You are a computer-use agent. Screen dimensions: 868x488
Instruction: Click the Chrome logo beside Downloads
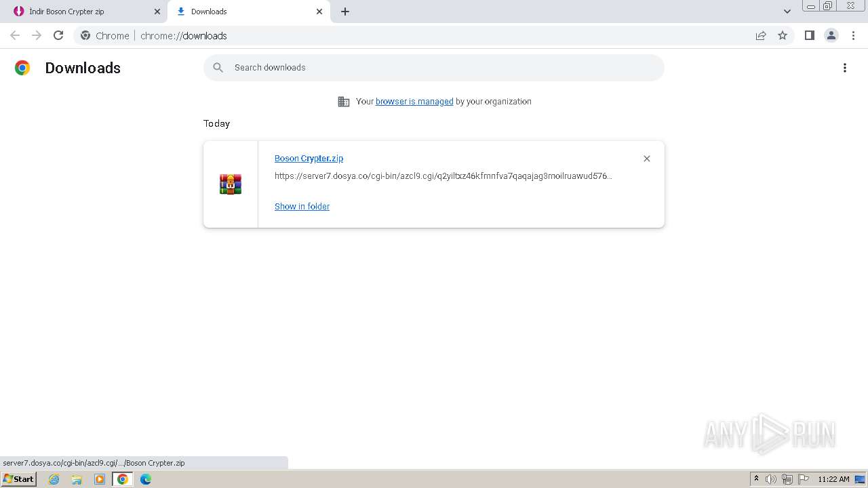click(22, 68)
